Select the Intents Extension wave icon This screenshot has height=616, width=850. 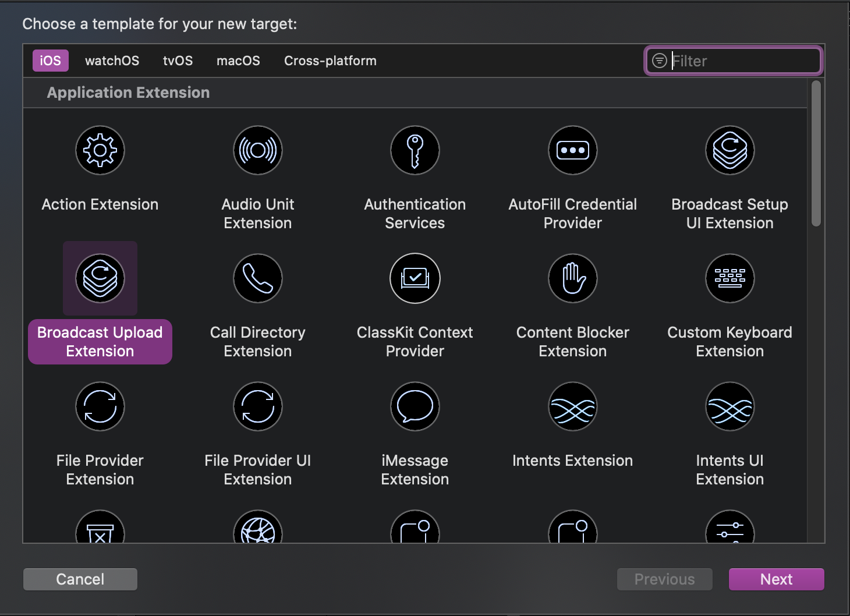click(x=573, y=406)
